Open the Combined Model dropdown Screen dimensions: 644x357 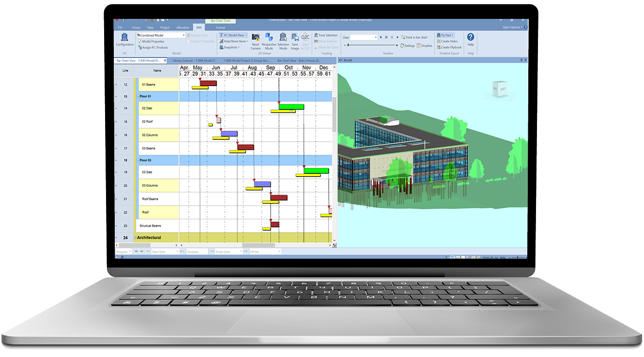tap(184, 35)
